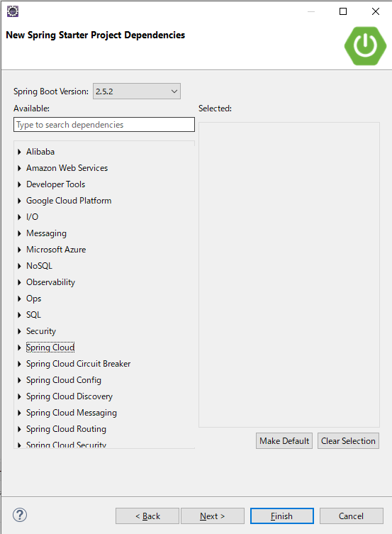Expand the Microsoft Azure arrow
Screen dimensions: 392x534
pos(19,250)
